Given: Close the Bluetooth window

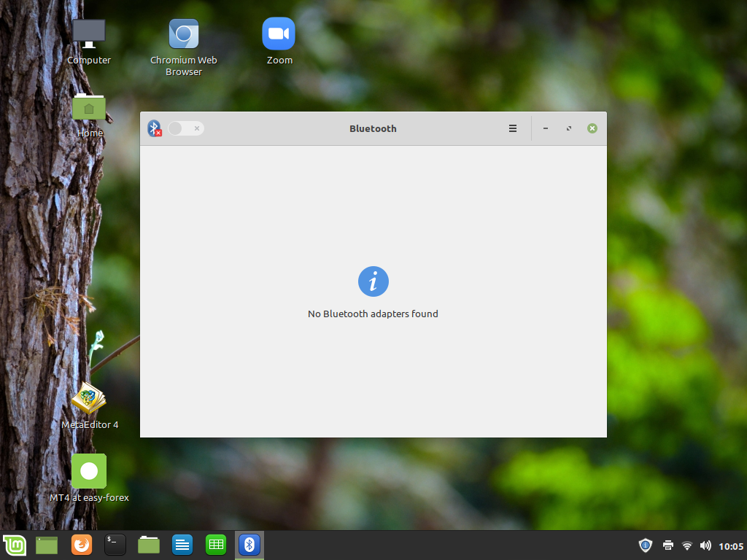Looking at the screenshot, I should coord(592,128).
